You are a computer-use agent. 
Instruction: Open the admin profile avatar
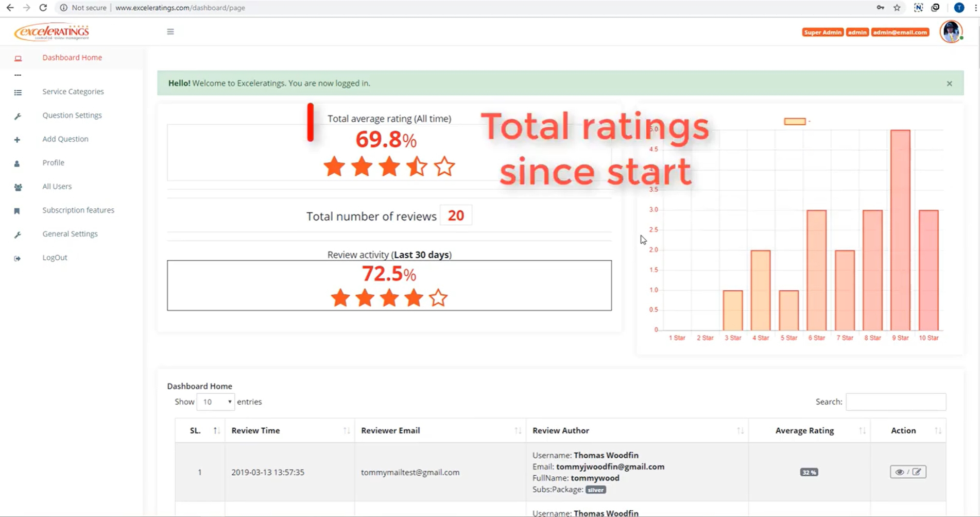point(951,32)
